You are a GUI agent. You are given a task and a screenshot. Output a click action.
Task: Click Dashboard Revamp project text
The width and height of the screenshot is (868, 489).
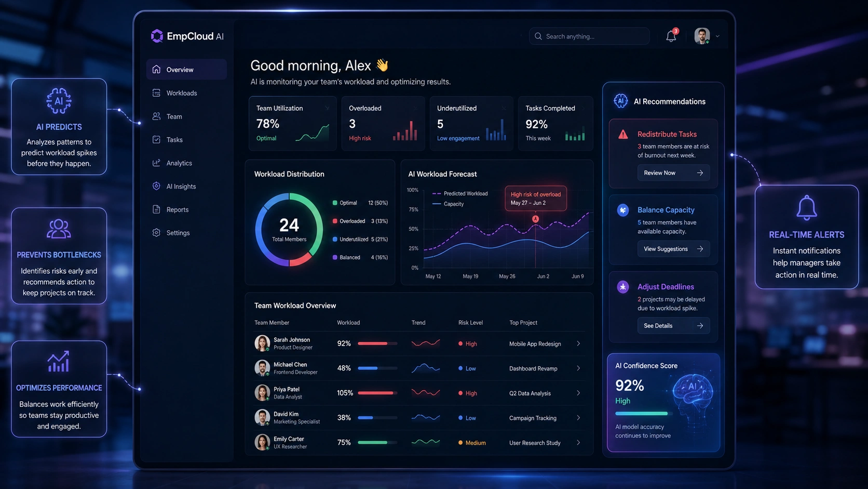click(533, 368)
